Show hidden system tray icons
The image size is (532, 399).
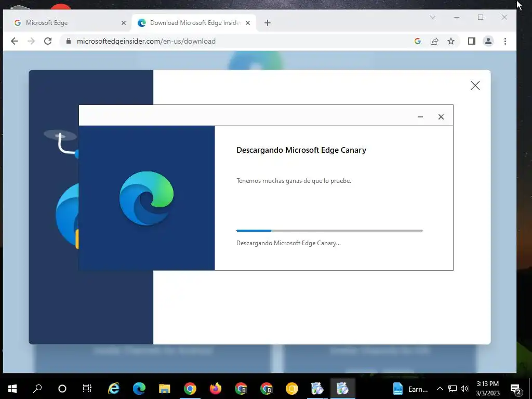[x=440, y=389]
